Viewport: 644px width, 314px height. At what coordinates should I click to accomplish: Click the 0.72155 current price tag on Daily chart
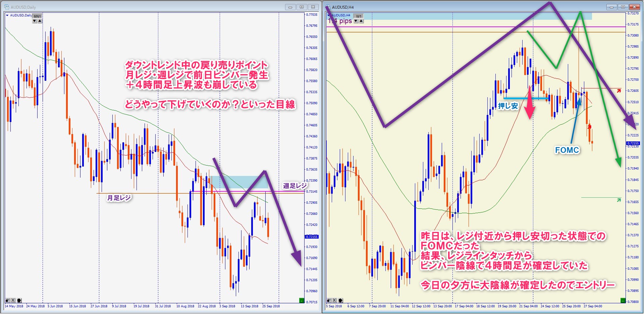pos(312,237)
